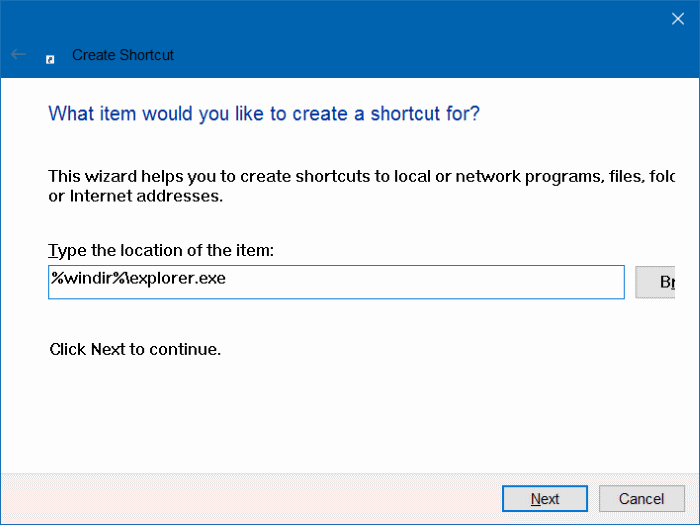Click the item location text field
700x525 pixels.
pyautogui.click(x=336, y=282)
